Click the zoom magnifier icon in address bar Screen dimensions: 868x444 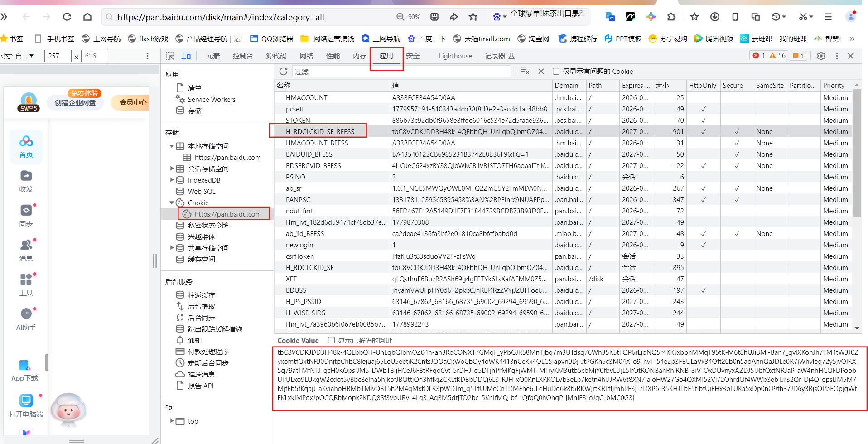[x=400, y=17]
